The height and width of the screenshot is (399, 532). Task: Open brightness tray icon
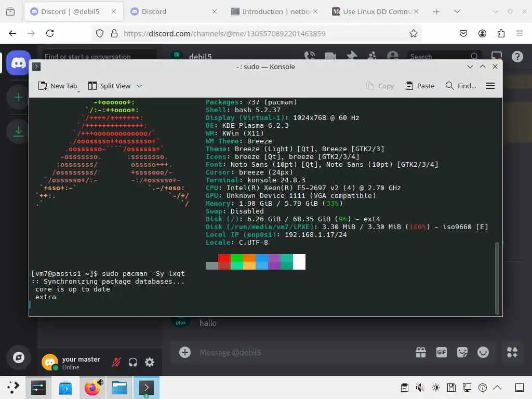(x=436, y=388)
